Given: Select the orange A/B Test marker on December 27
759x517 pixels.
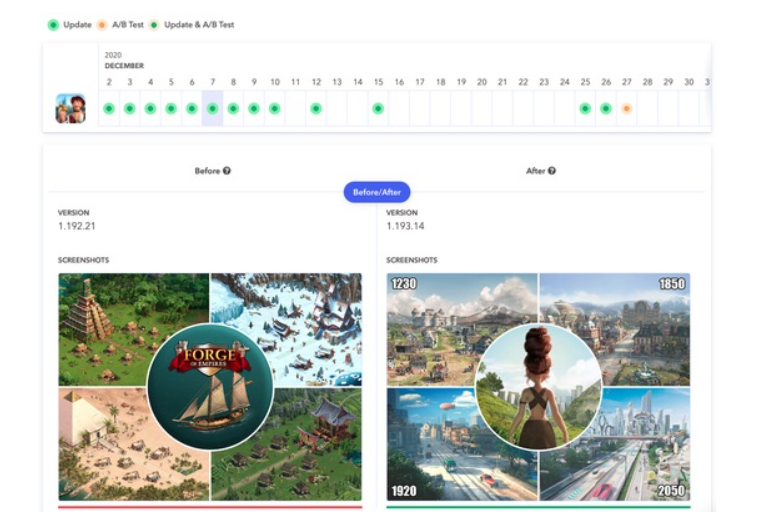Looking at the screenshot, I should [x=626, y=108].
